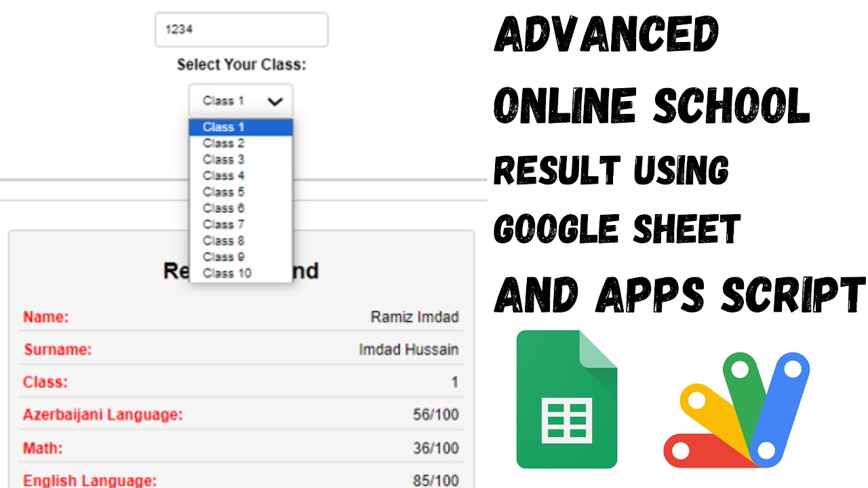Open the Select Your Class dropdown
868x488 pixels.
pos(241,101)
